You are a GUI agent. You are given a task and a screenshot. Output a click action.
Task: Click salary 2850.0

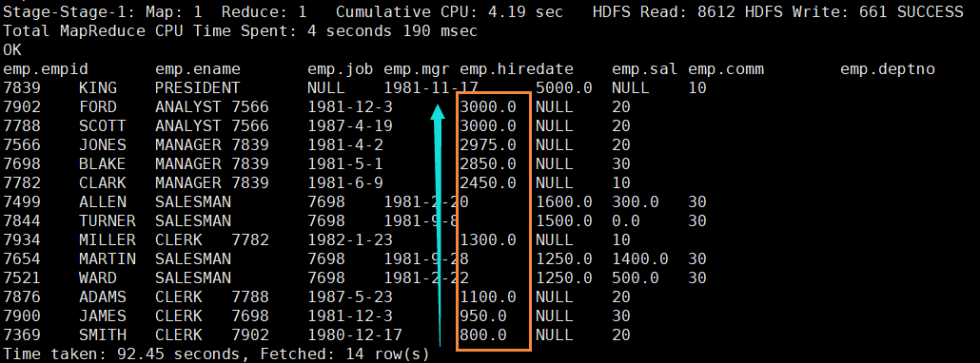point(488,164)
